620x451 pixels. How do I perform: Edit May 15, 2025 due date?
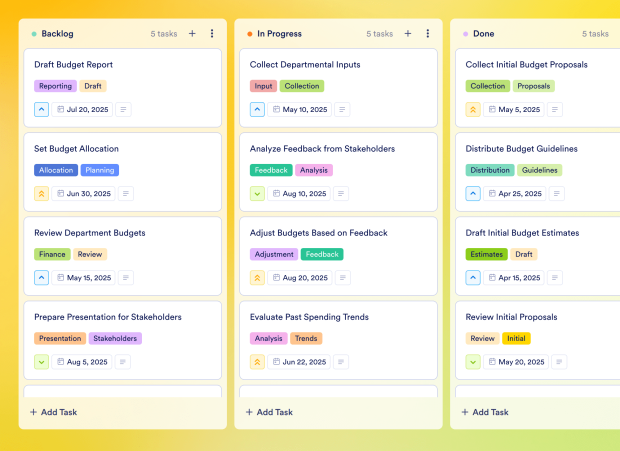[83, 278]
